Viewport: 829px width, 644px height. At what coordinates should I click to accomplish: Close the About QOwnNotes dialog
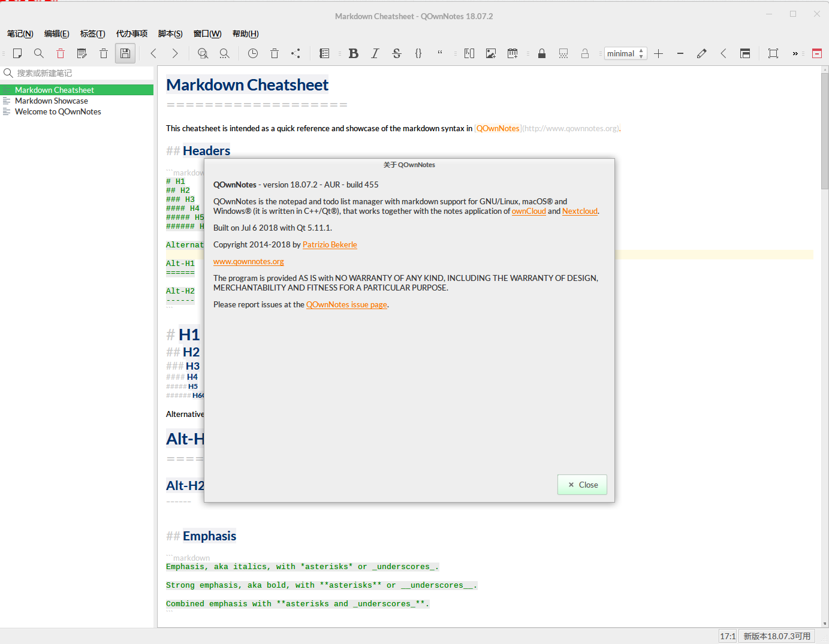[x=582, y=485]
